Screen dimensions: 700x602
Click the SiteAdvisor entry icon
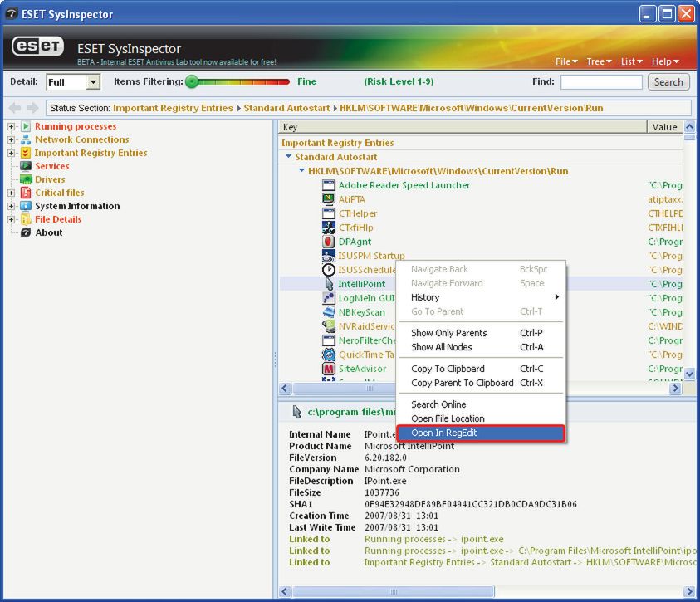329,369
